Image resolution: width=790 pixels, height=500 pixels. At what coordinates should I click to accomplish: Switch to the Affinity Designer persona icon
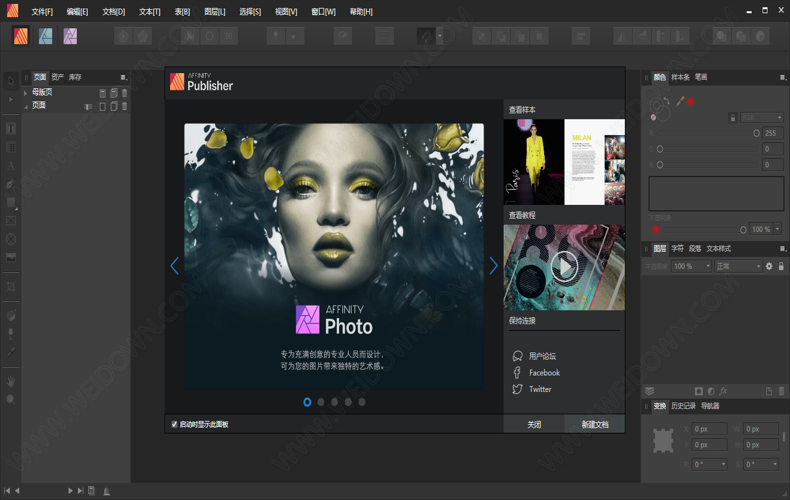(x=45, y=36)
